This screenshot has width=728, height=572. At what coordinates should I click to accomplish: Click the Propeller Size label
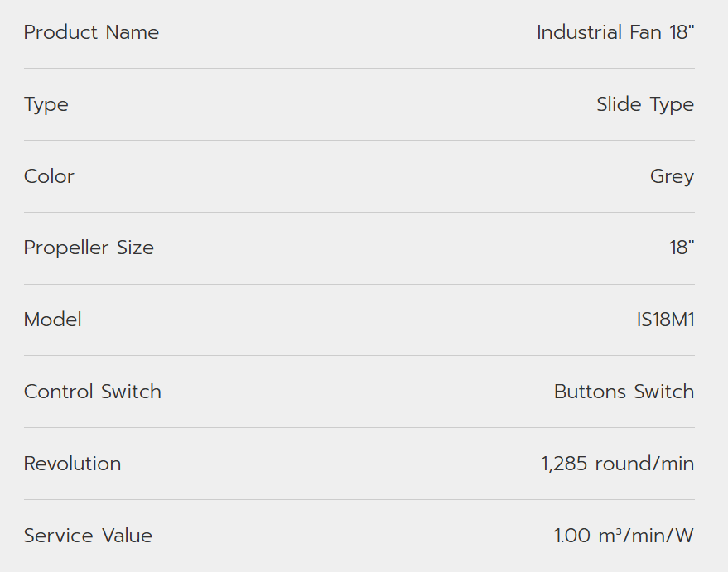click(89, 248)
